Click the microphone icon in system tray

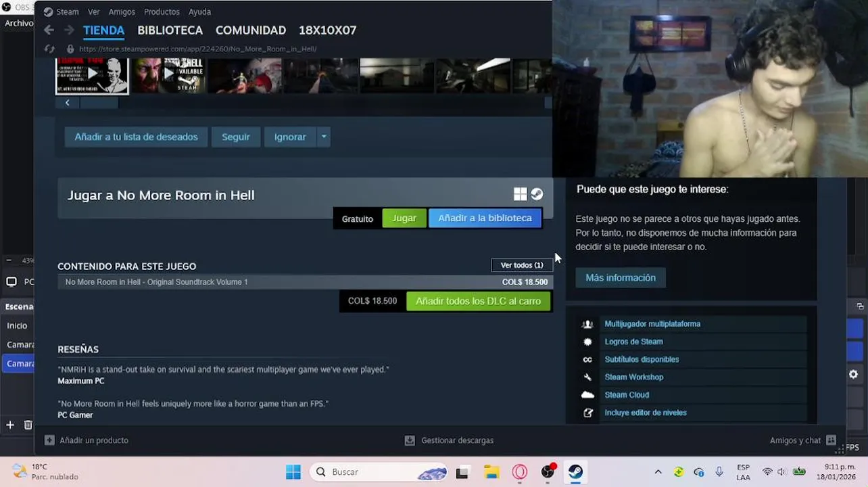(719, 471)
